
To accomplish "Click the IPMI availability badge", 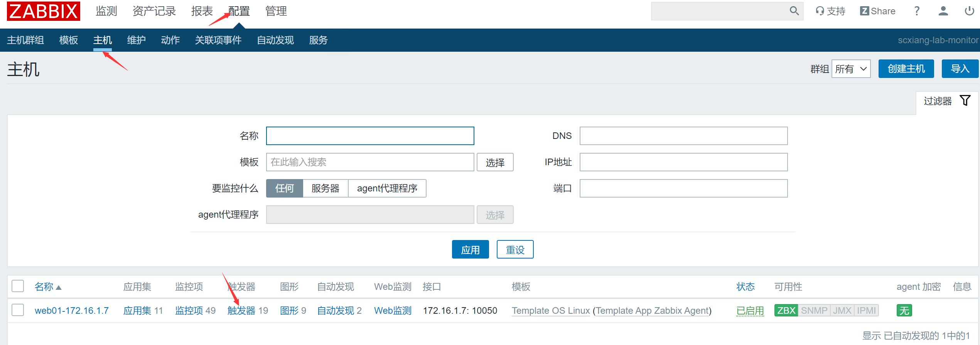I will [x=866, y=310].
